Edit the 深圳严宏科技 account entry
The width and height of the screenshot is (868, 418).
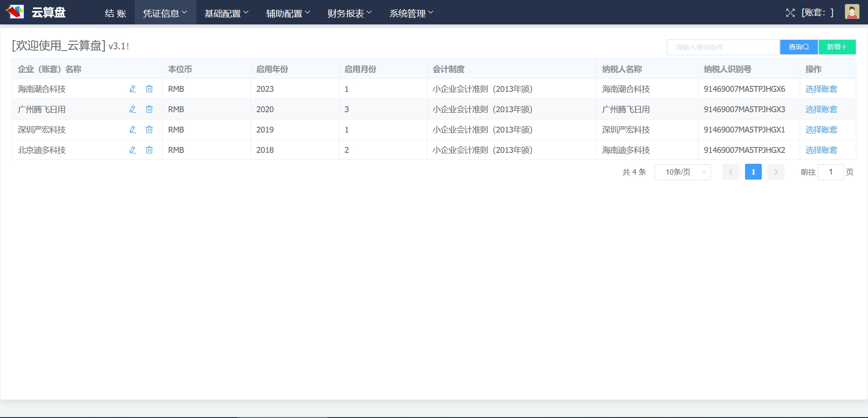coord(132,130)
